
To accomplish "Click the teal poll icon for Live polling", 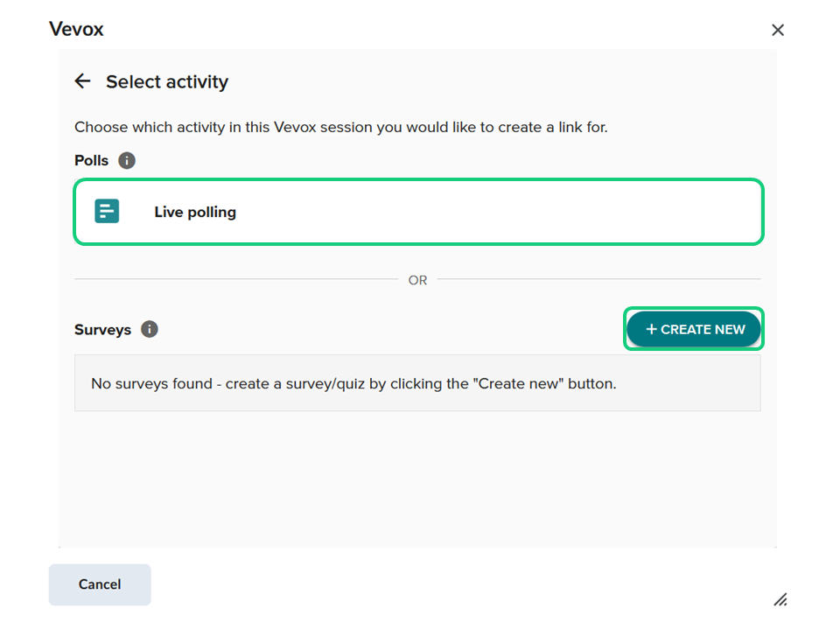I will [107, 211].
